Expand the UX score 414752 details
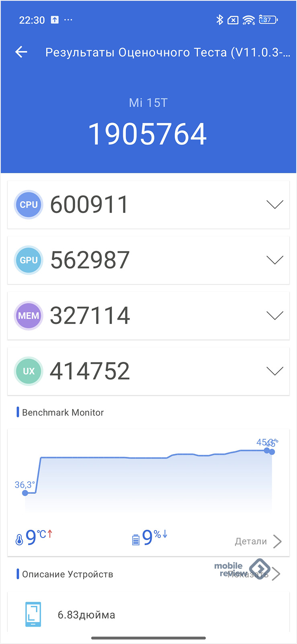This screenshot has width=297, height=644. [275, 371]
